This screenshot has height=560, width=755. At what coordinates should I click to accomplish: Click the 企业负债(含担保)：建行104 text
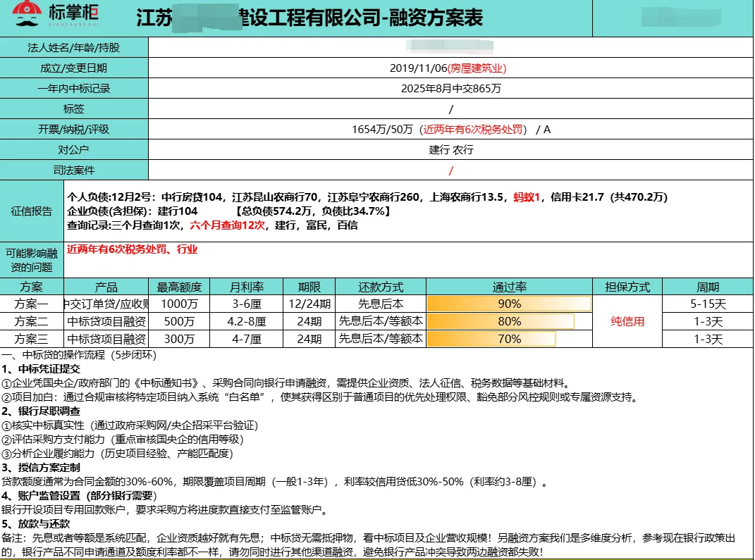[132, 211]
